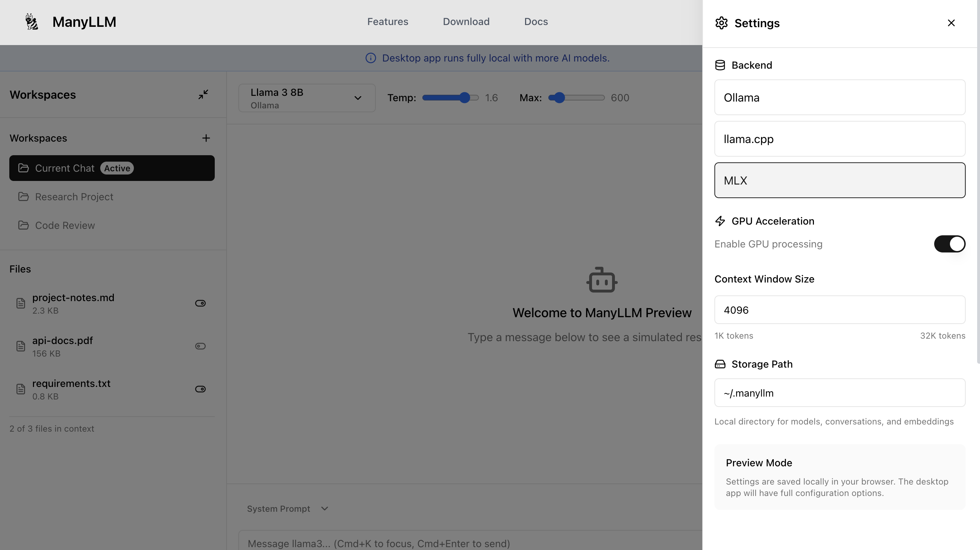This screenshot has width=980, height=550.
Task: Go to the Docs navigation link
Action: (536, 22)
